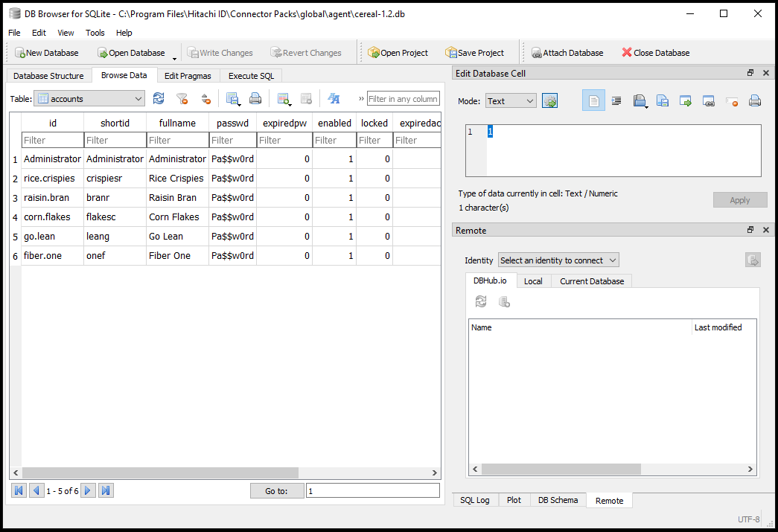778x532 pixels.
Task: Click the print icon in Edit Database Cell
Action: point(754,101)
